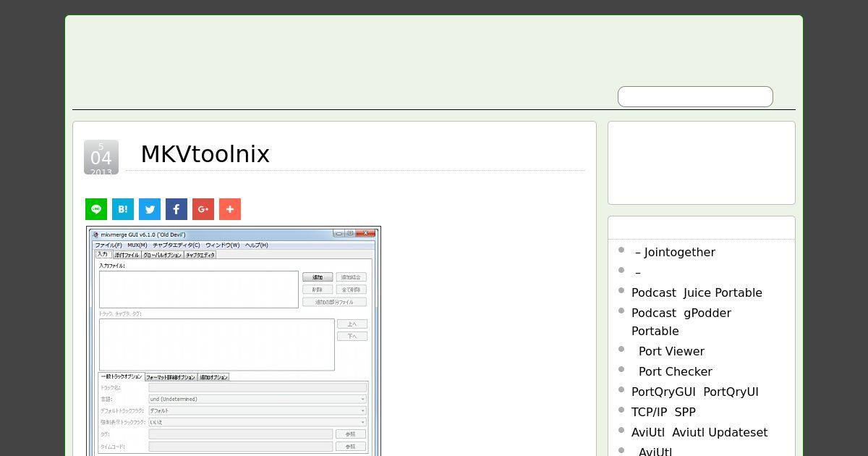868x456 pixels.
Task: Open the Podcast Juice Portable link
Action: point(697,292)
